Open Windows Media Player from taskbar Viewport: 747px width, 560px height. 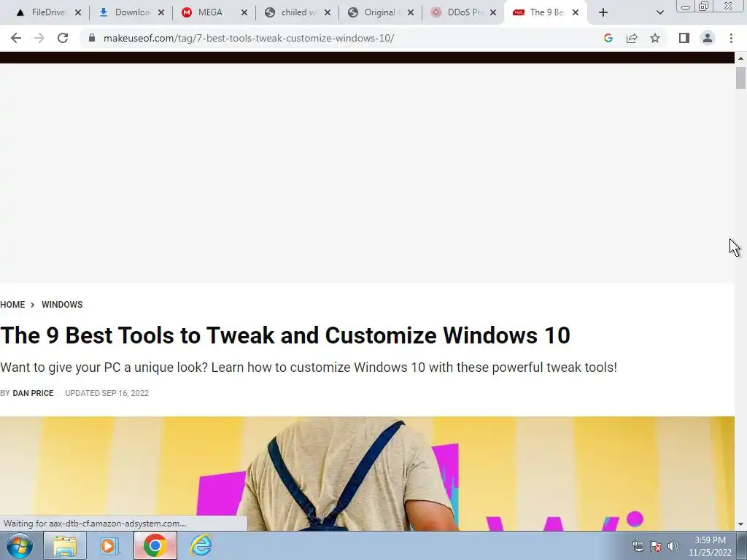point(109,545)
